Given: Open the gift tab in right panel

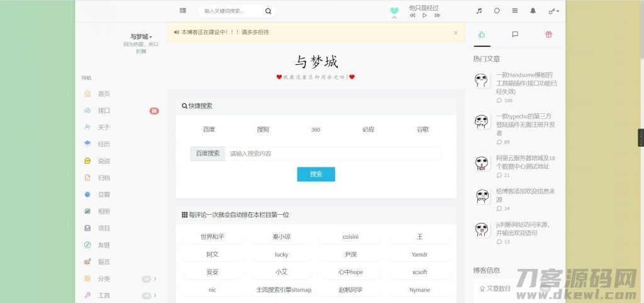Looking at the screenshot, I should 548,35.
